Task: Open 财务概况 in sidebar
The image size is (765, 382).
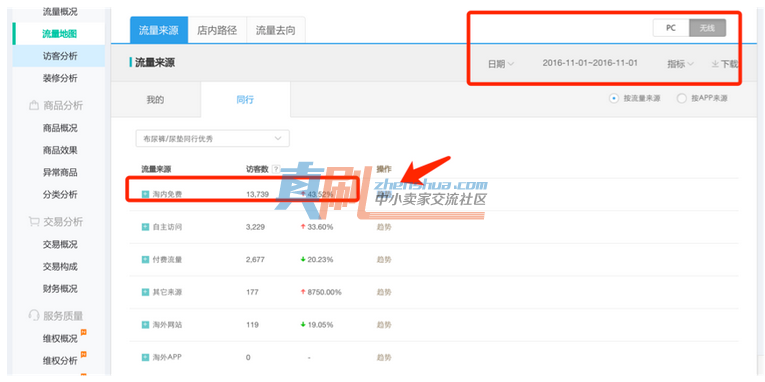Action: [x=60, y=289]
